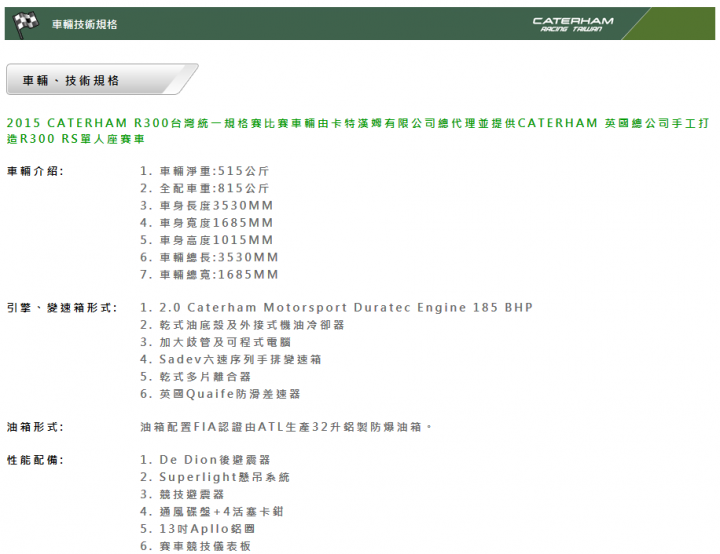Viewport: 720px width, 554px height.
Task: Click the 乾式多片離合器 line
Action: click(196, 377)
